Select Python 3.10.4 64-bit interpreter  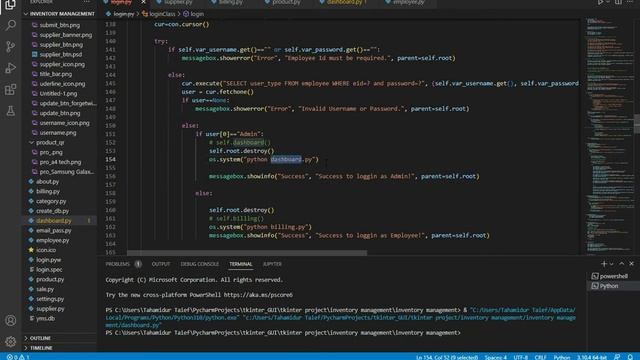tap(592, 357)
